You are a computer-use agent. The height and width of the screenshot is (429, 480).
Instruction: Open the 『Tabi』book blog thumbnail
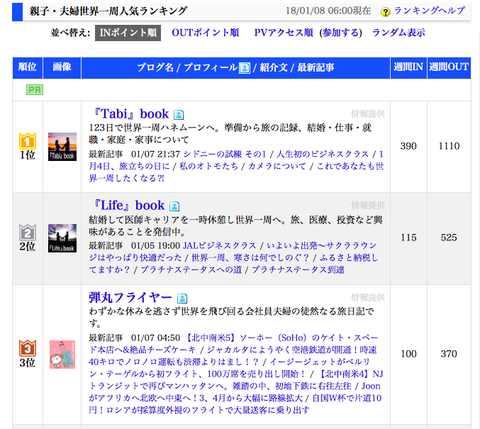62,147
